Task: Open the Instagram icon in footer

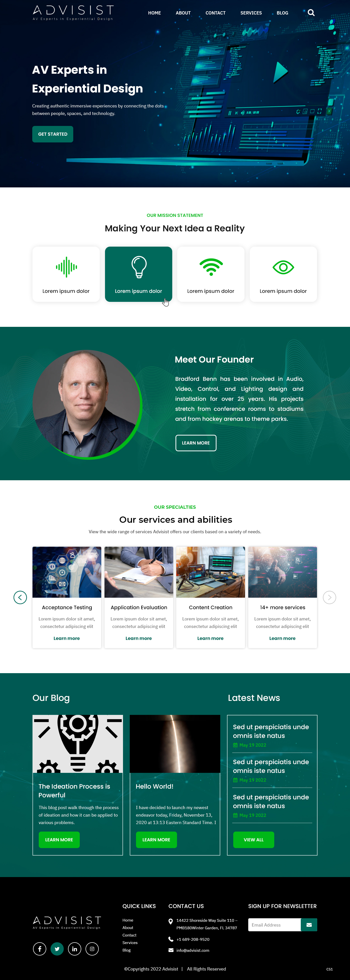Action: tap(92, 949)
